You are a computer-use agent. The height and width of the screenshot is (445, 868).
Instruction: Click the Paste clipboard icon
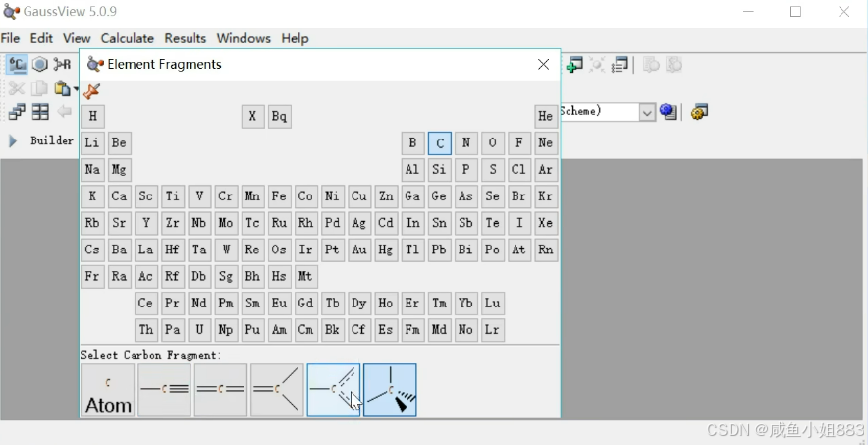[62, 88]
